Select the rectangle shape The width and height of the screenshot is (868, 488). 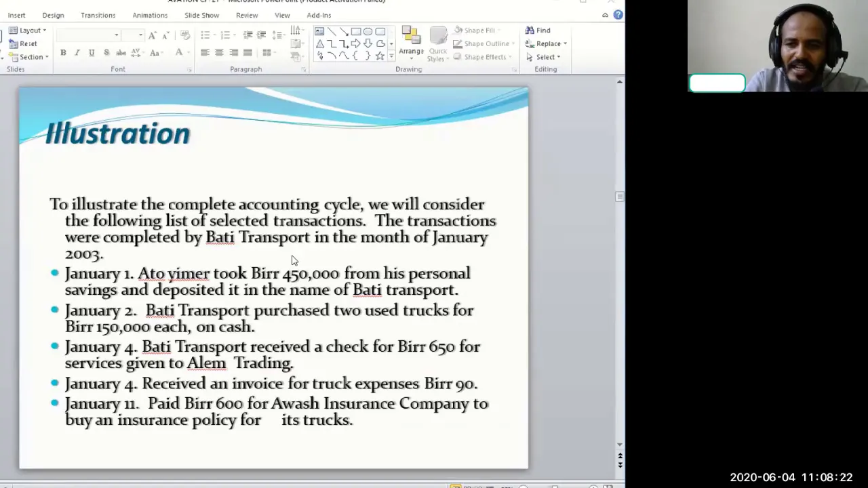[x=356, y=31]
